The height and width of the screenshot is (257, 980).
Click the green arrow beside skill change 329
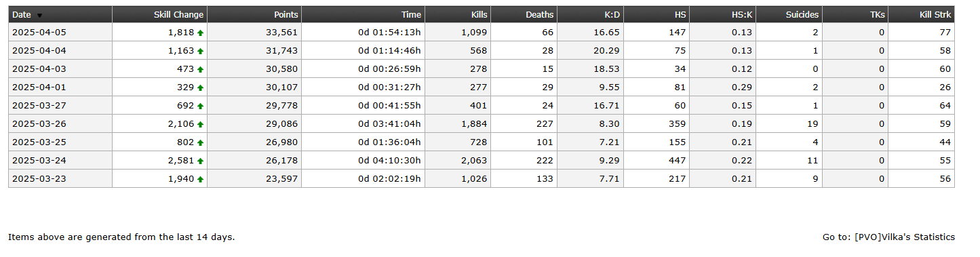[201, 87]
